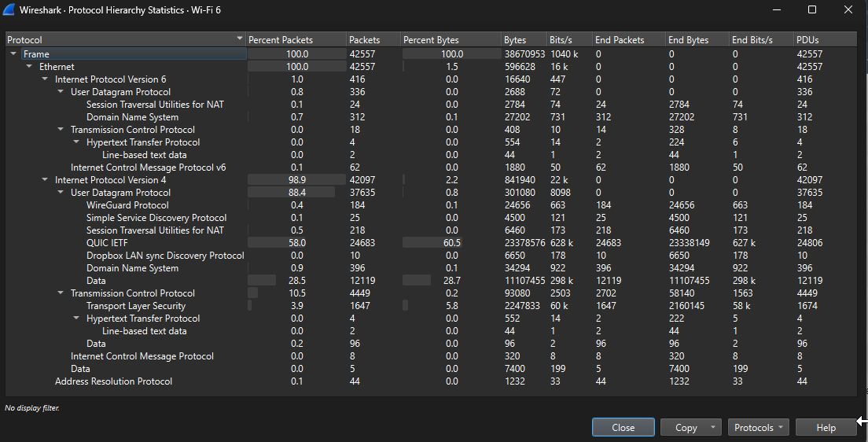Open the Protocols dropdown menu

(759, 427)
